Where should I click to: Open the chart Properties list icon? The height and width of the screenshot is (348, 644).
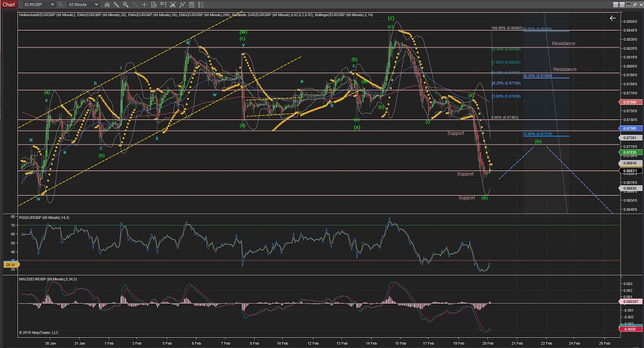coord(201,5)
